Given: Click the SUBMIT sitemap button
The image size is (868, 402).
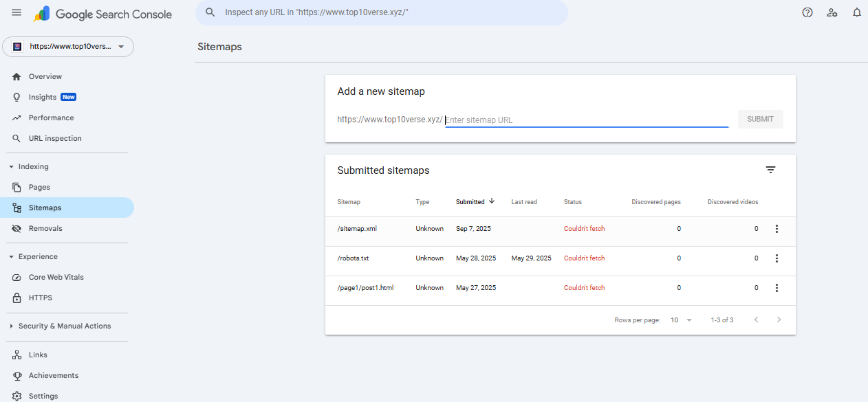Looking at the screenshot, I should click(760, 119).
